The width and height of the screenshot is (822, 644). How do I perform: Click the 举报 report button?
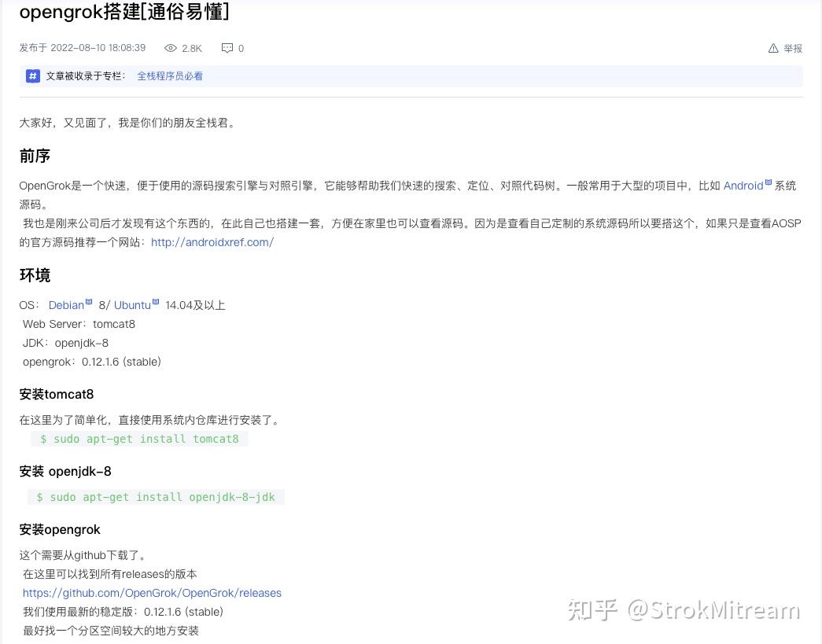pyautogui.click(x=793, y=48)
